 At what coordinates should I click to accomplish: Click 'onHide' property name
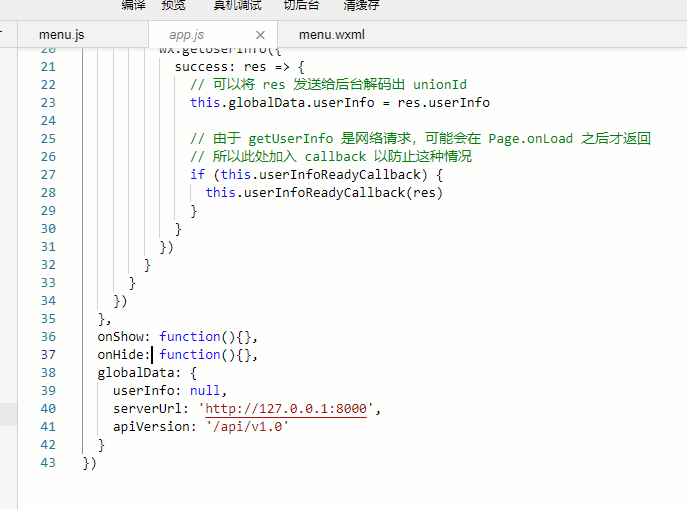120,355
